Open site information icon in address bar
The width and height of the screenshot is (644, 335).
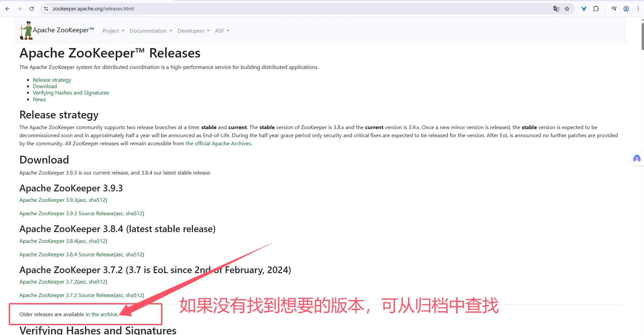pos(46,9)
